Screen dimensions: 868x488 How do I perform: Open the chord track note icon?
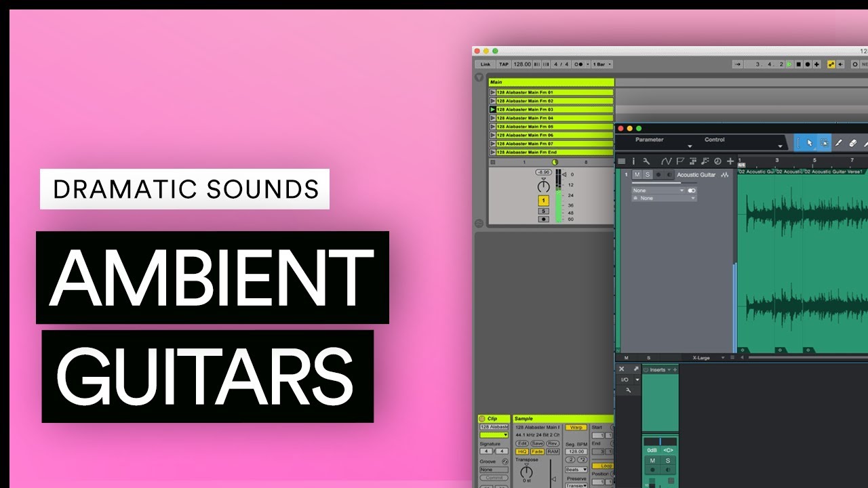705,161
